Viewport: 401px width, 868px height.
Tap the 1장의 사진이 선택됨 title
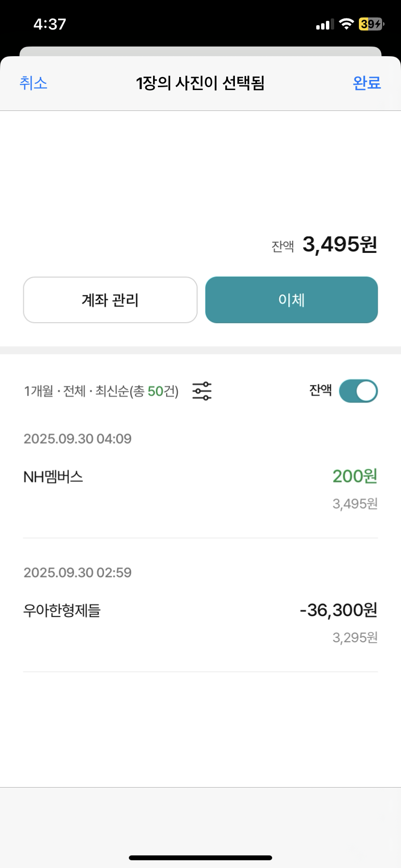[x=200, y=83]
